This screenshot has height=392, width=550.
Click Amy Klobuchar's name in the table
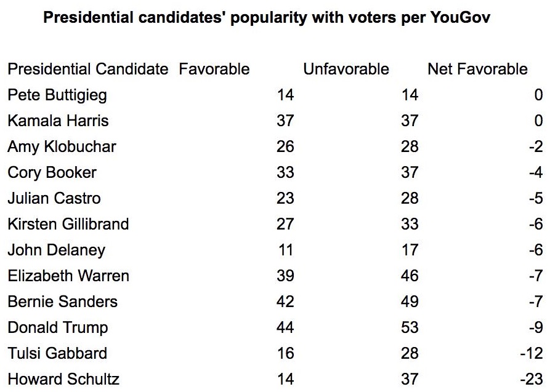(x=62, y=146)
